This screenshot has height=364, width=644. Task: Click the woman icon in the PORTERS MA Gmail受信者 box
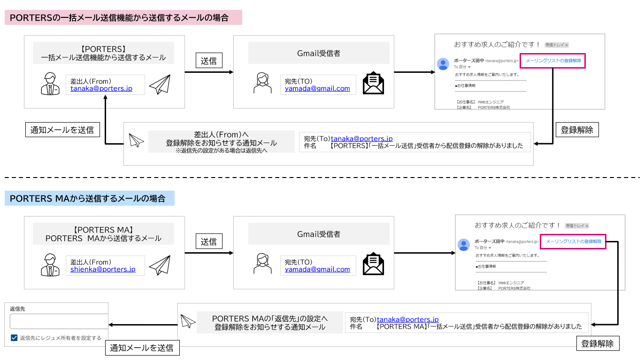pyautogui.click(x=262, y=264)
